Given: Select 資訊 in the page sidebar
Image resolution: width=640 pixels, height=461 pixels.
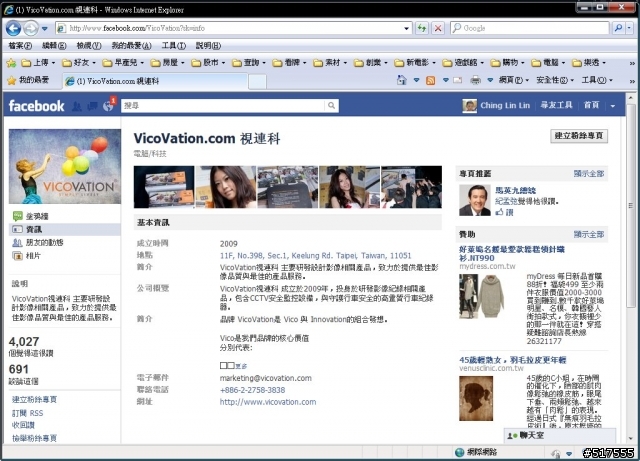Looking at the screenshot, I should (65, 229).
